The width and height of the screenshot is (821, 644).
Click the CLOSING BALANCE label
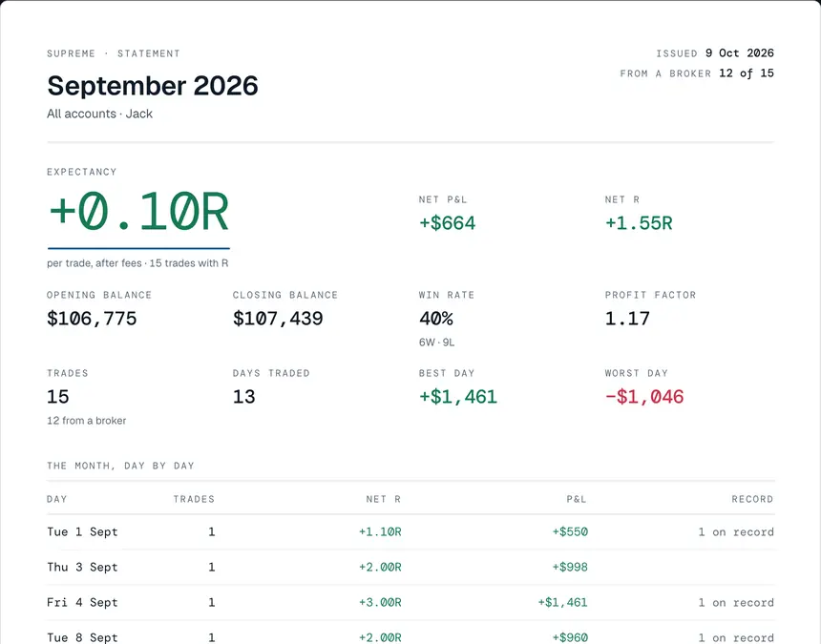tap(285, 295)
